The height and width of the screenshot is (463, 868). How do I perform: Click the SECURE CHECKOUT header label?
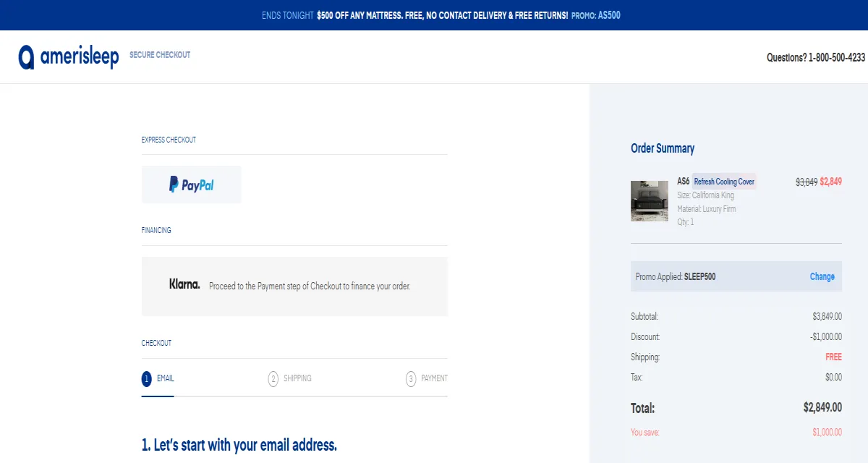point(159,54)
